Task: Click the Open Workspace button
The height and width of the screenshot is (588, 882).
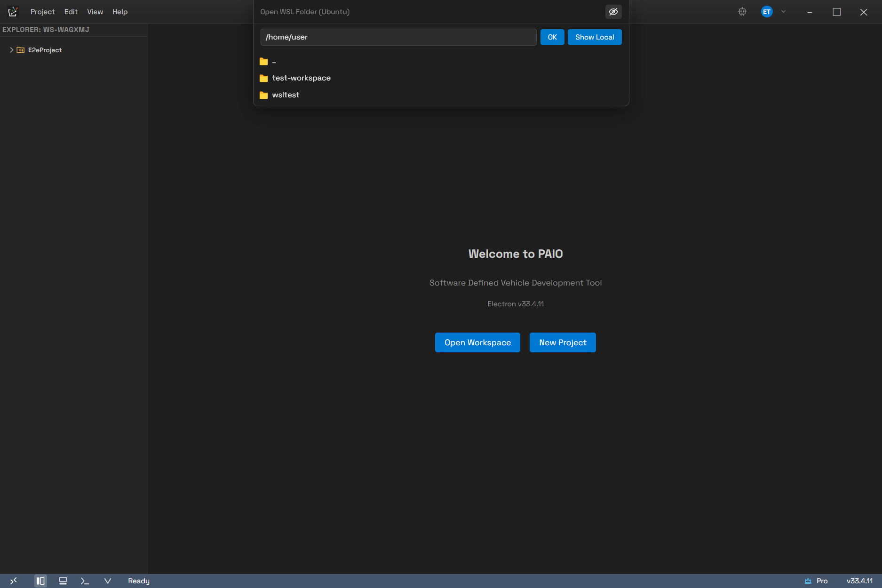Action: [477, 342]
